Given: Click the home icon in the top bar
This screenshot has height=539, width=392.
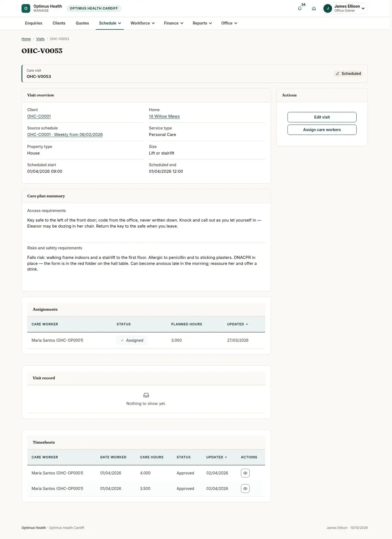Looking at the screenshot, I should [314, 9].
